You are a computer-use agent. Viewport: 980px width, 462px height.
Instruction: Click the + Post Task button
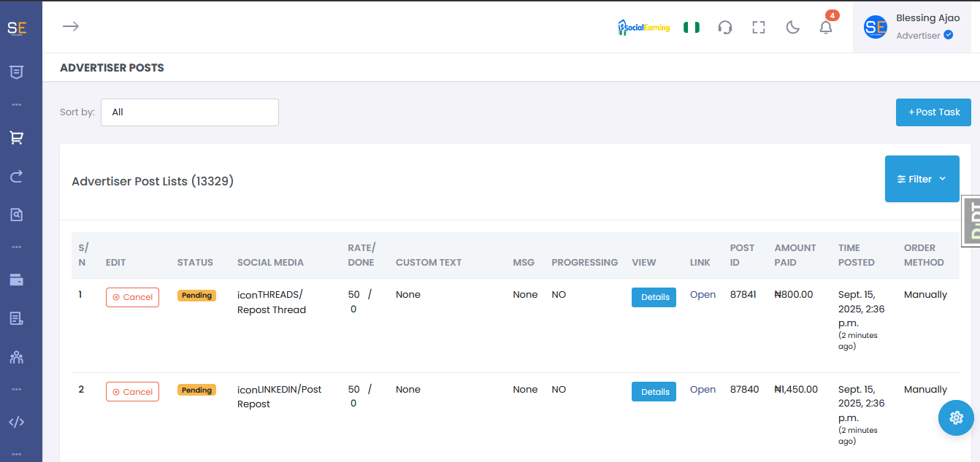tap(933, 112)
